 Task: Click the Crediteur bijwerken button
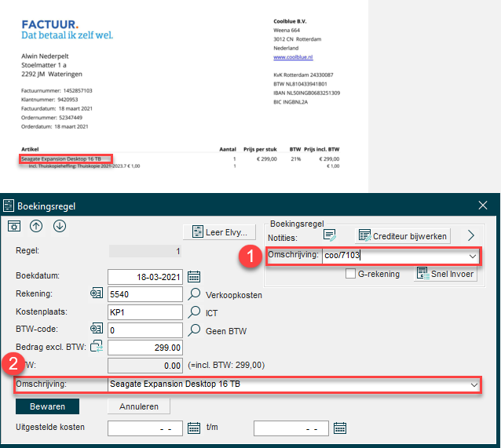403,236
